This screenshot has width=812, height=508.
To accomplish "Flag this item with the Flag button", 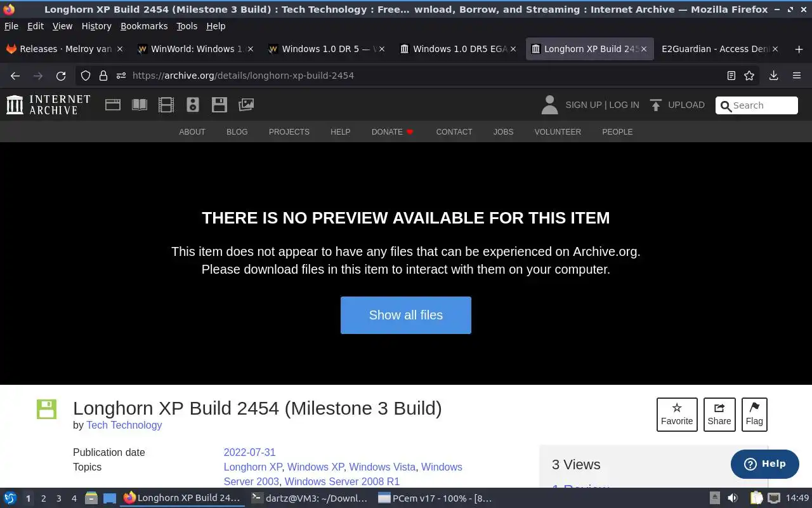I will click(x=754, y=414).
